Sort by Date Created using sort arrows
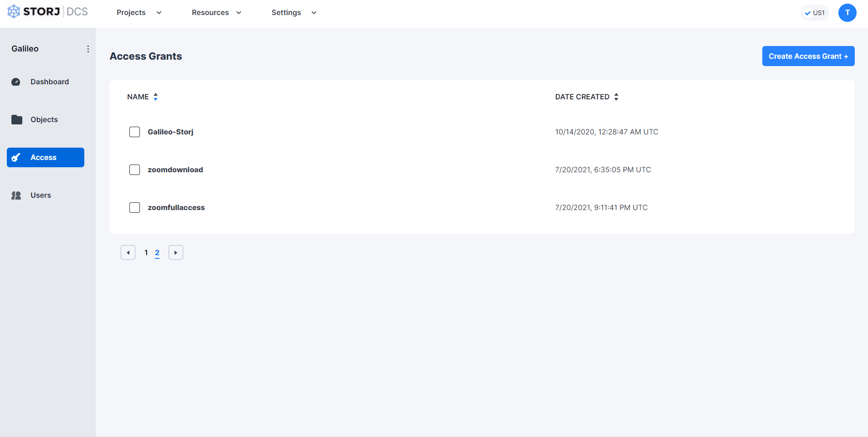Image resolution: width=868 pixels, height=437 pixels. click(616, 97)
